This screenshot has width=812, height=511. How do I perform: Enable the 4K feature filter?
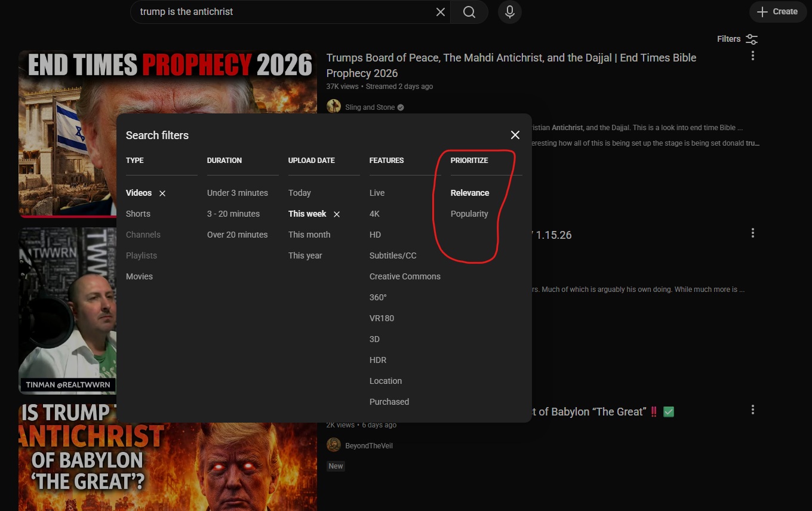[374, 214]
